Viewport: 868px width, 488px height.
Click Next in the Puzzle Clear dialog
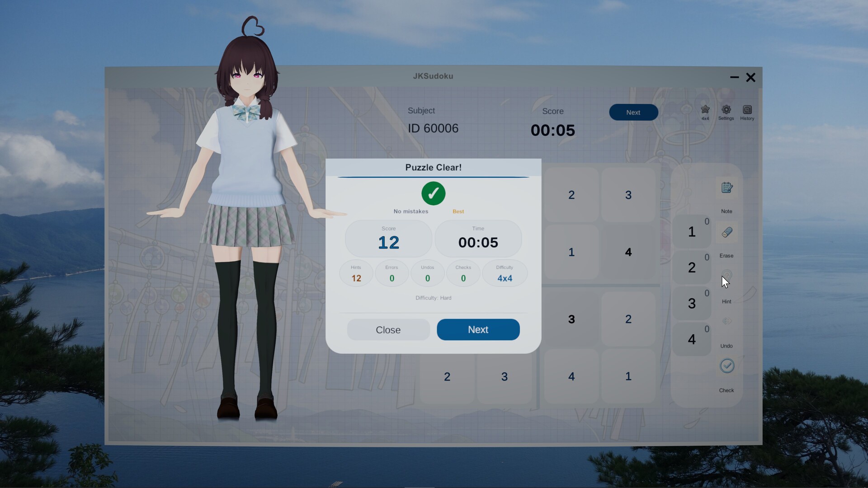(478, 329)
